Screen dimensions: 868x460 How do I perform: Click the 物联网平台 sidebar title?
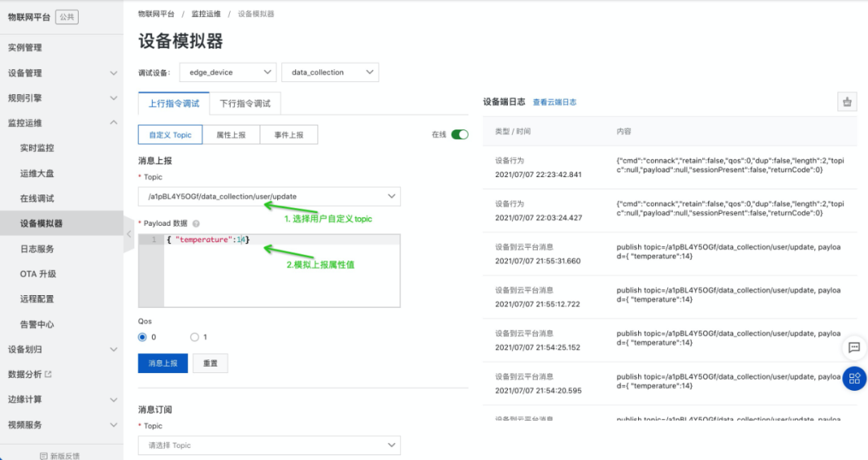point(30,17)
